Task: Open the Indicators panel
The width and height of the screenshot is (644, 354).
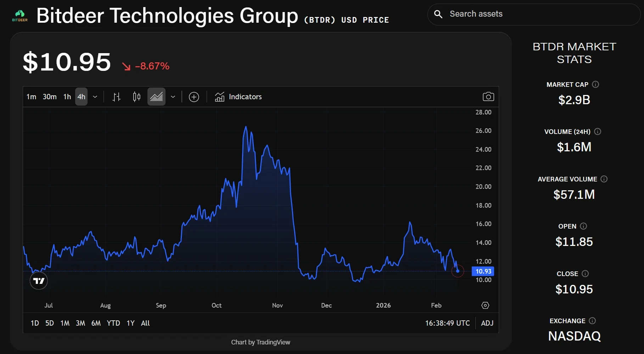Action: coord(238,97)
